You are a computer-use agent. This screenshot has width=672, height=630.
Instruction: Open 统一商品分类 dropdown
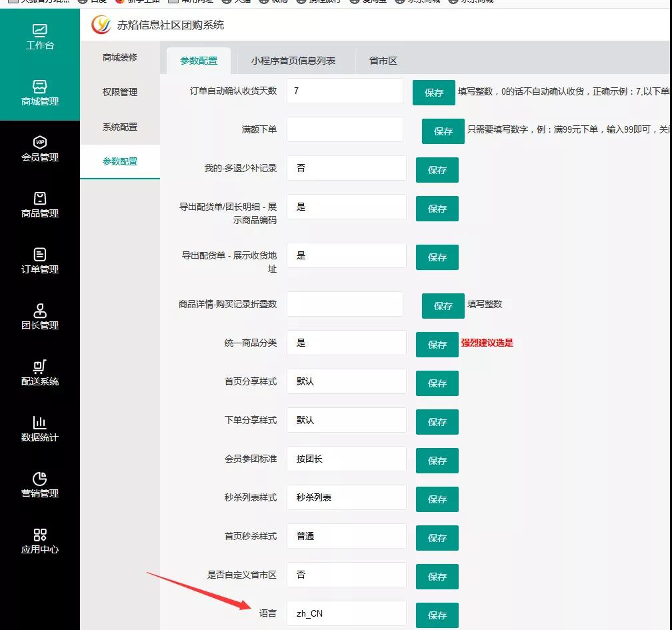347,343
